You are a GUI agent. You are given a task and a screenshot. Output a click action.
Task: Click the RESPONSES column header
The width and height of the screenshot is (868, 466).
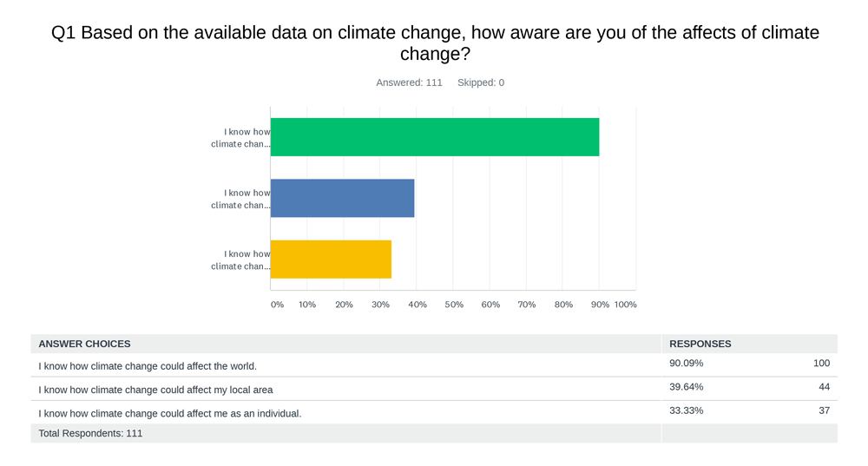click(700, 344)
